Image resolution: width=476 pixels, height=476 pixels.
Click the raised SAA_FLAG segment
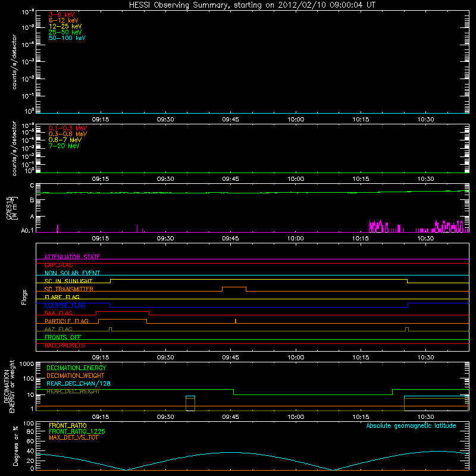point(123,311)
